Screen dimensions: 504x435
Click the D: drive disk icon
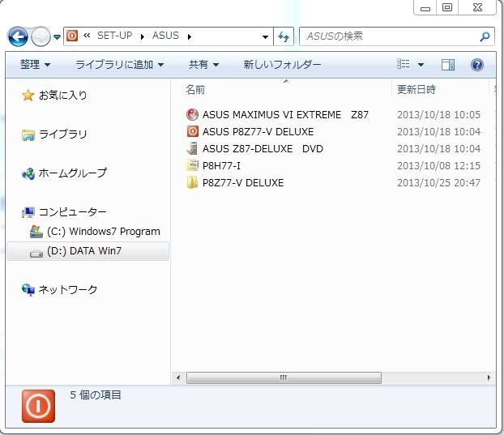(x=36, y=254)
